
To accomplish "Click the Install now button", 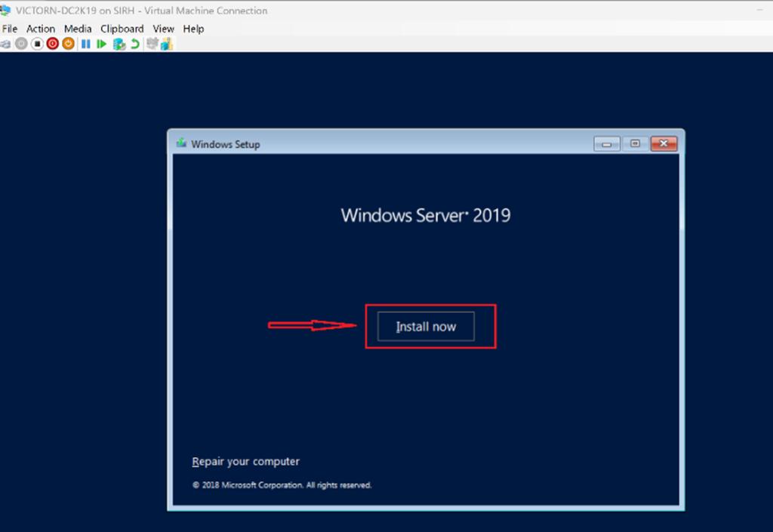I will (426, 326).
